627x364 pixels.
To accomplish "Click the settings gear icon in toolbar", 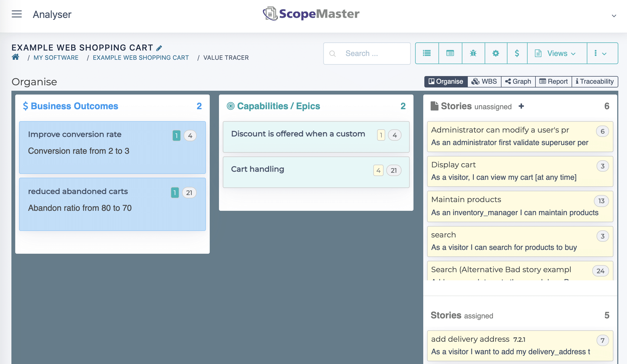I will pyautogui.click(x=496, y=53).
